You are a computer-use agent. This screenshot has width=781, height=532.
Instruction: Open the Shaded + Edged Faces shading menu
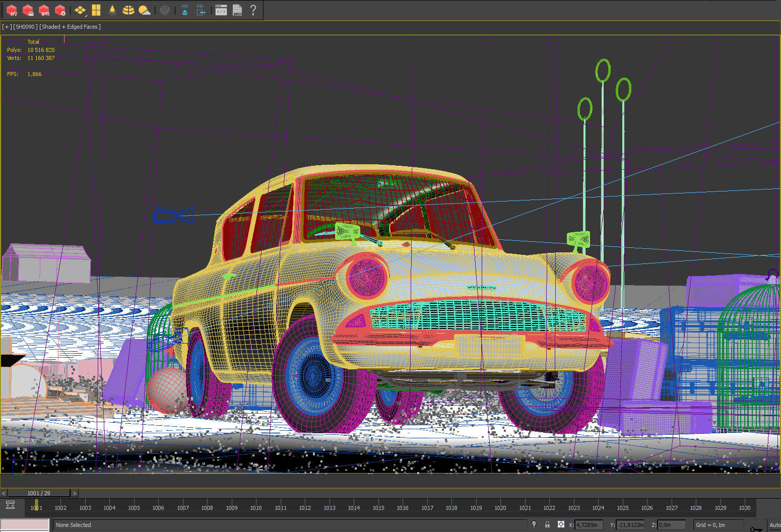(70, 27)
